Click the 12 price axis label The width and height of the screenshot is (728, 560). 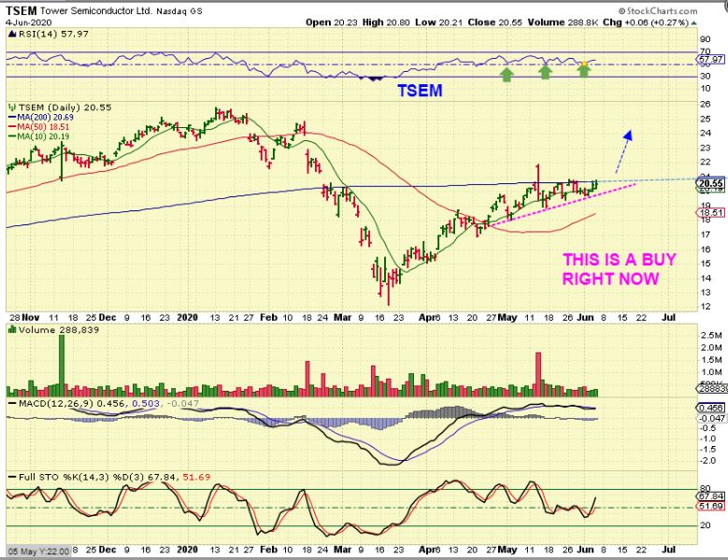pyautogui.click(x=707, y=307)
